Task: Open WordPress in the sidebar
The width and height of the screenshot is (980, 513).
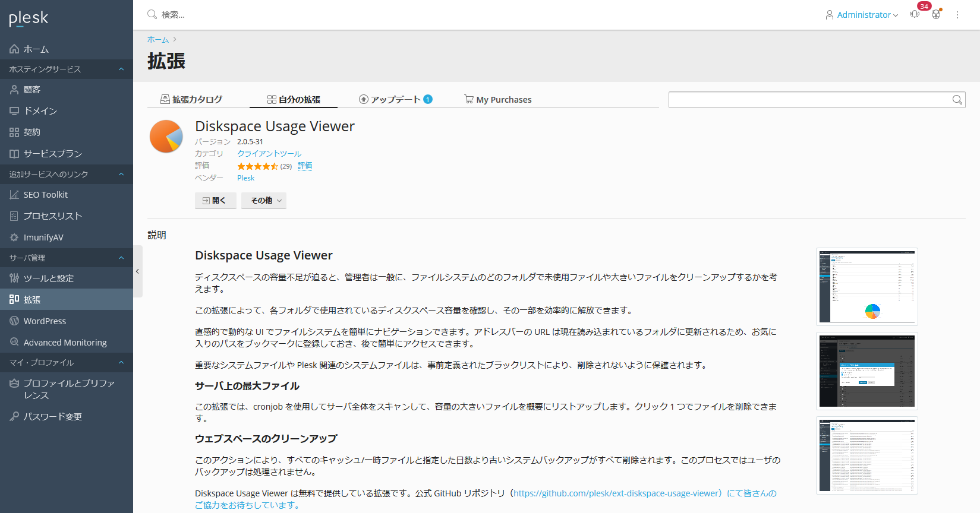Action: (45, 321)
